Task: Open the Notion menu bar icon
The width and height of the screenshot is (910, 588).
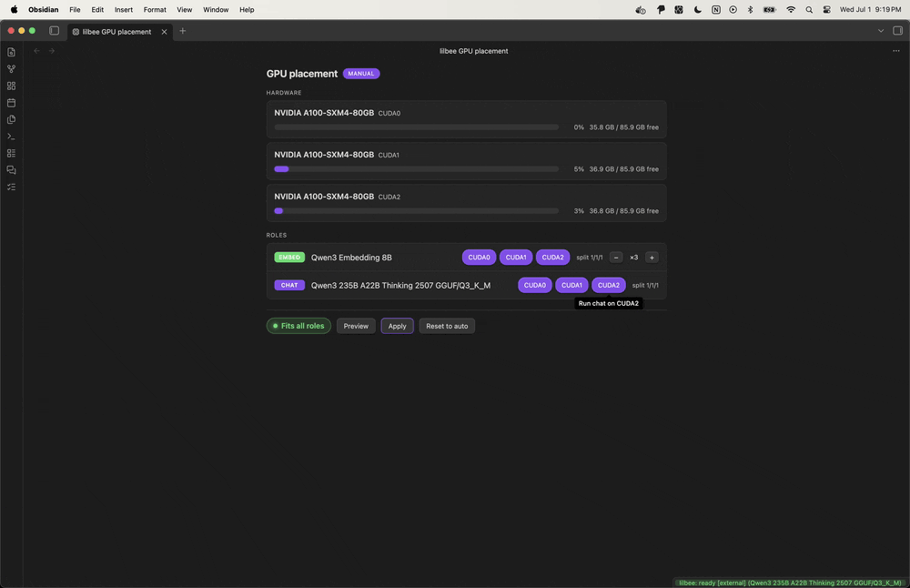Action: tap(715, 9)
